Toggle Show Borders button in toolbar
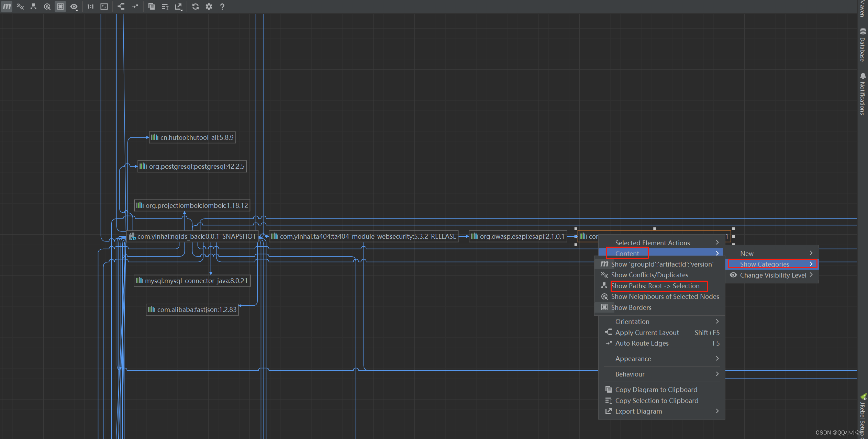Image resolution: width=868 pixels, height=439 pixels. pos(60,7)
